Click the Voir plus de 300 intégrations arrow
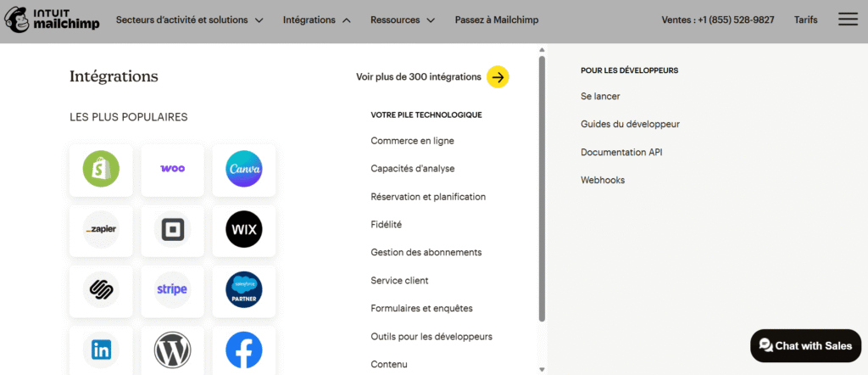 (498, 76)
